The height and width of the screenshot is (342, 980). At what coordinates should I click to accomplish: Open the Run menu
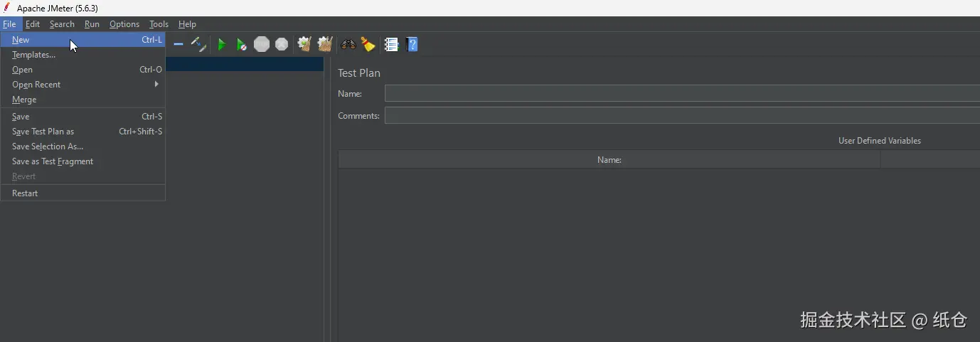click(92, 24)
